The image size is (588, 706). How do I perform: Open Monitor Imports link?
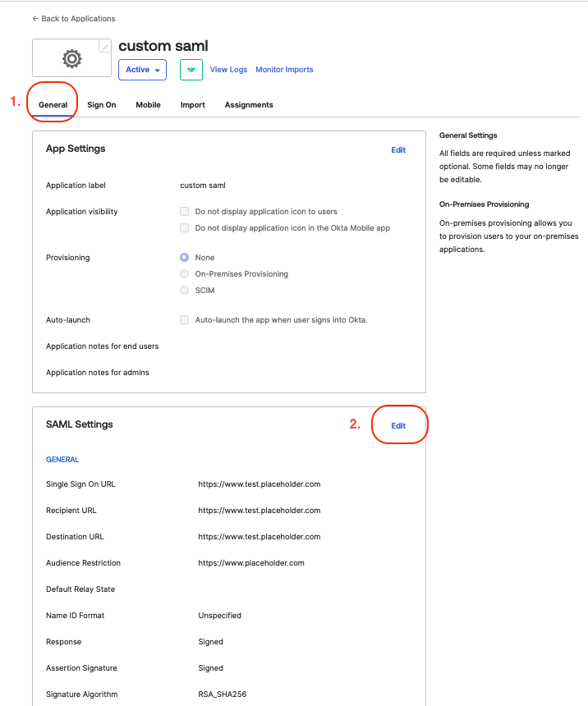[x=284, y=70]
